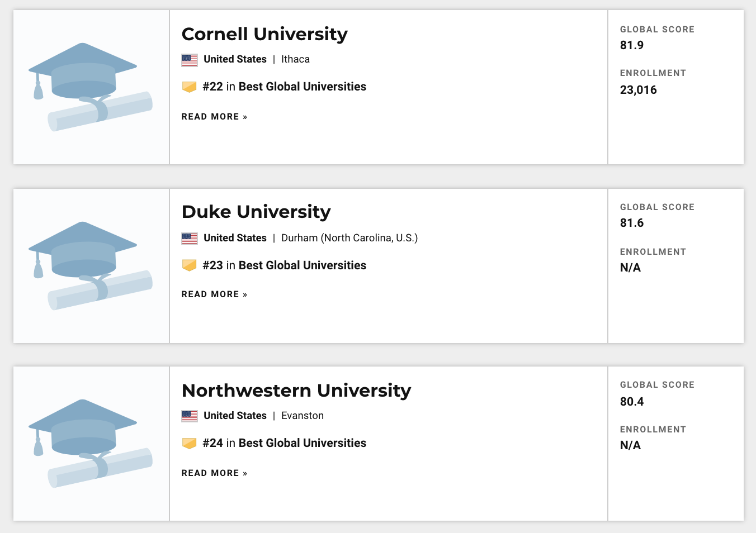Click the yellow badge icon next to #24

pyautogui.click(x=190, y=444)
